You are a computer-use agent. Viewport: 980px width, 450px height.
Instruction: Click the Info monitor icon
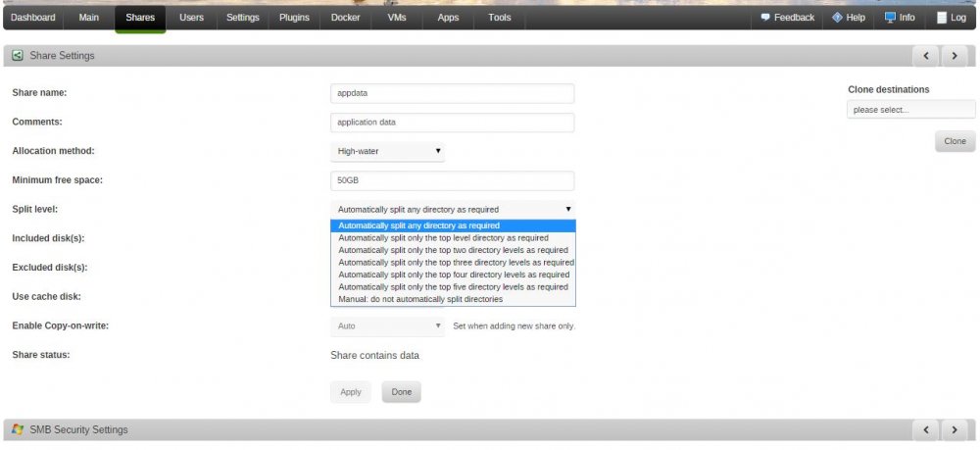(890, 18)
